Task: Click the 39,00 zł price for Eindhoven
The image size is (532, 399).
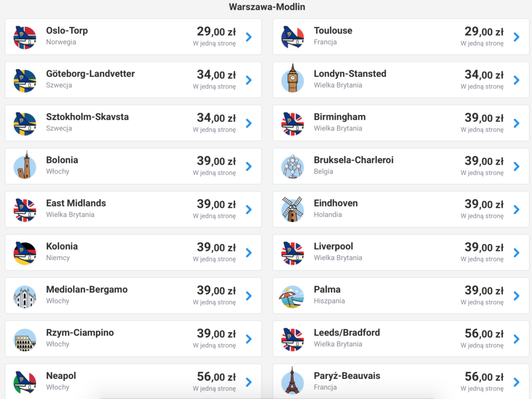Action: (x=484, y=204)
